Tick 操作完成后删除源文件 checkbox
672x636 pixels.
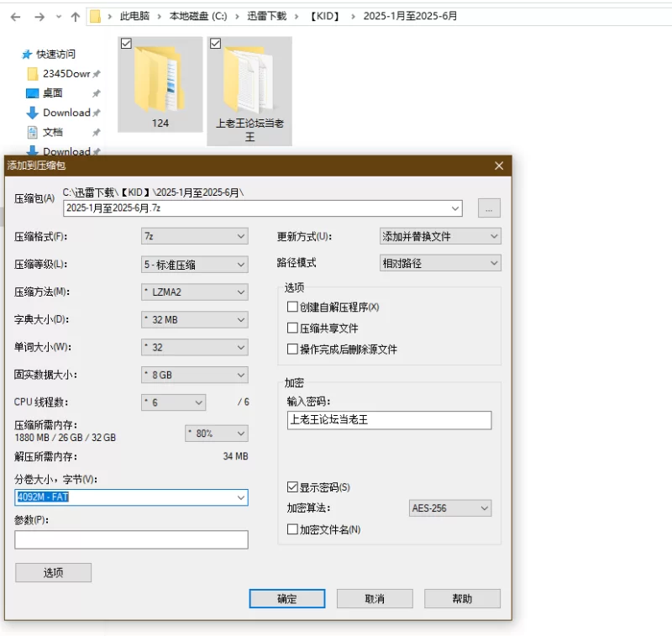tap(293, 350)
